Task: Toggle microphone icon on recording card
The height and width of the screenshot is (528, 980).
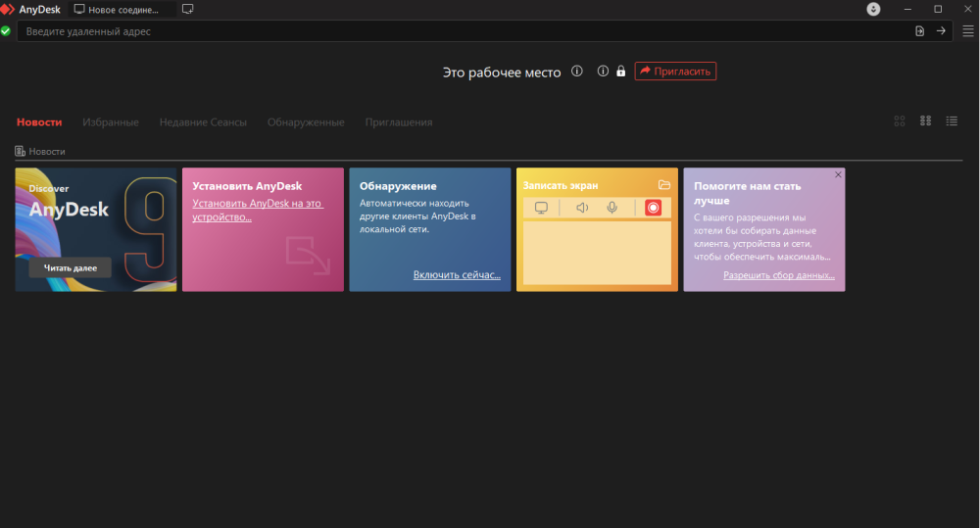Action: [612, 208]
